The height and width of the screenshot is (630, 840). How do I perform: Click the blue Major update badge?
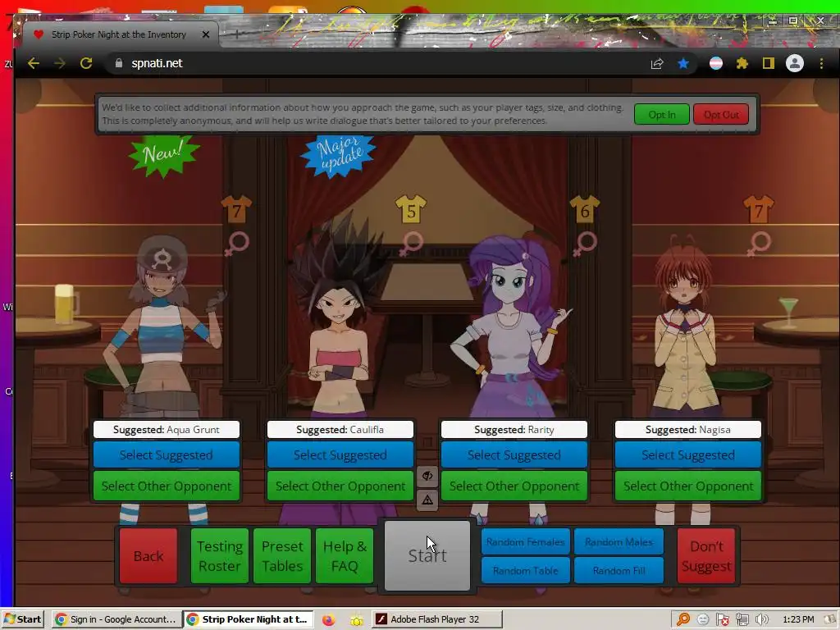click(x=339, y=155)
